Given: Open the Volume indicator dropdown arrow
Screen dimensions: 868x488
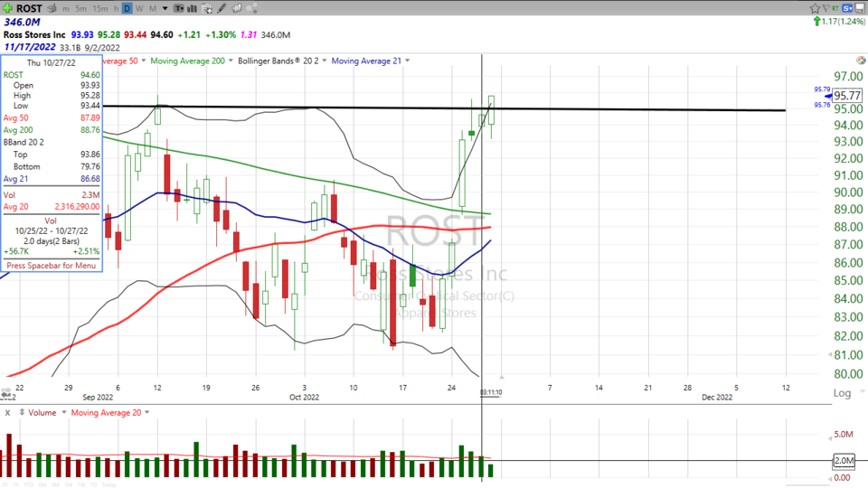Looking at the screenshot, I should pyautogui.click(x=63, y=413).
